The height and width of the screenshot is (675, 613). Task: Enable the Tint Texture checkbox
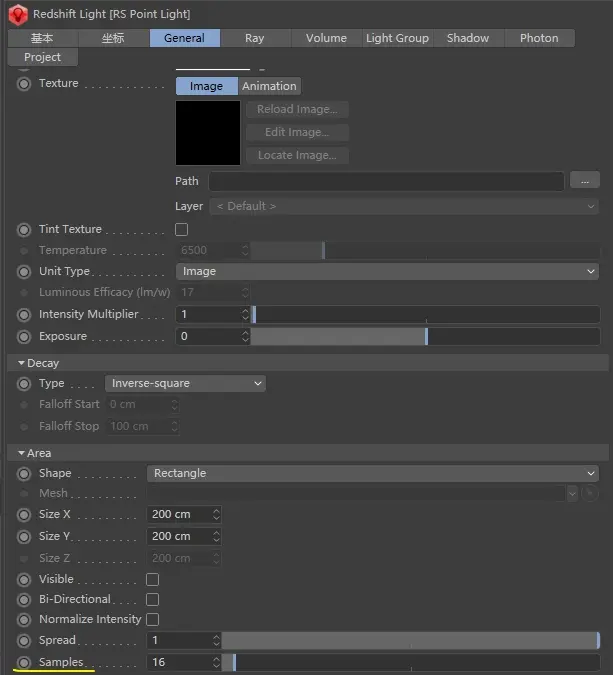pyautogui.click(x=182, y=229)
